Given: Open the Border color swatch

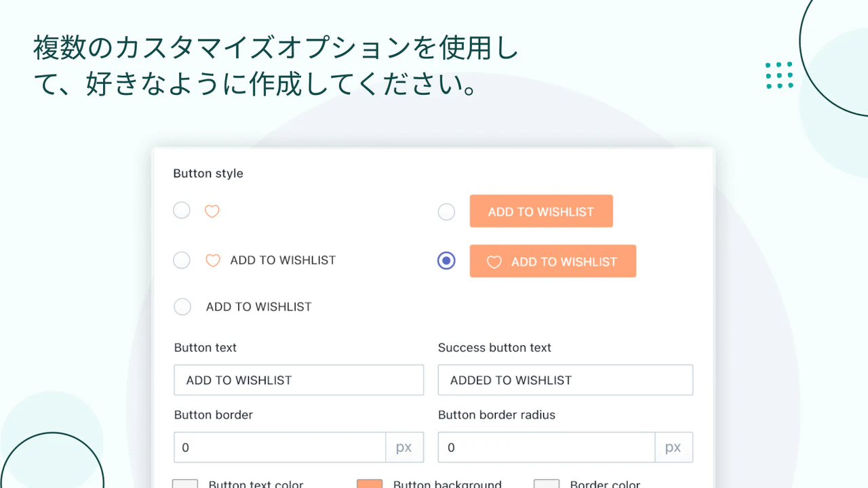Looking at the screenshot, I should point(547,484).
